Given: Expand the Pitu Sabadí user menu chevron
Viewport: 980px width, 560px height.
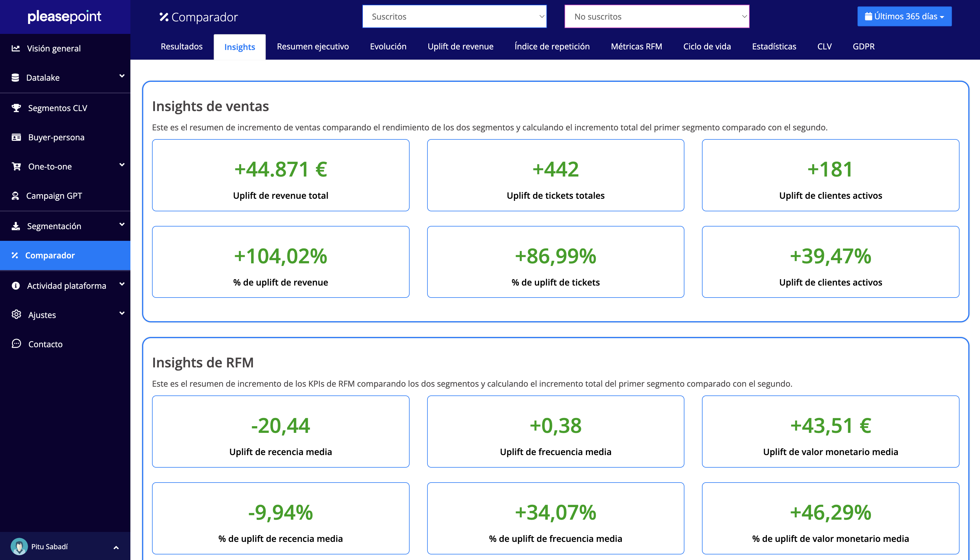Looking at the screenshot, I should [x=116, y=547].
